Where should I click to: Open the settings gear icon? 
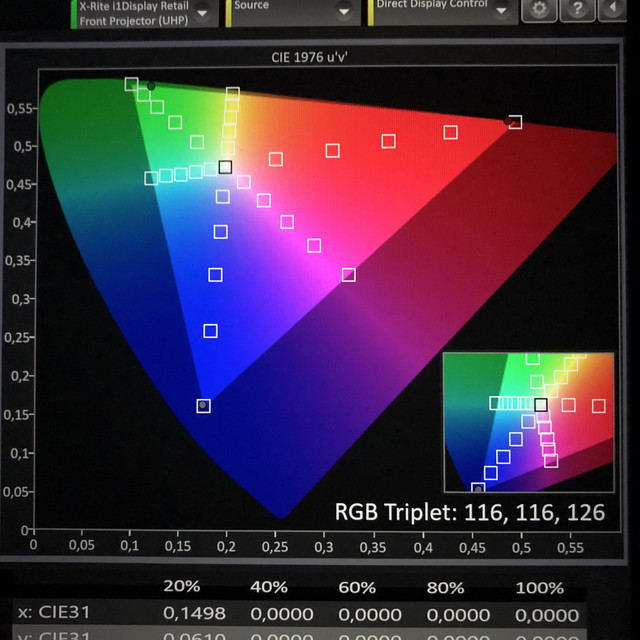[x=539, y=9]
